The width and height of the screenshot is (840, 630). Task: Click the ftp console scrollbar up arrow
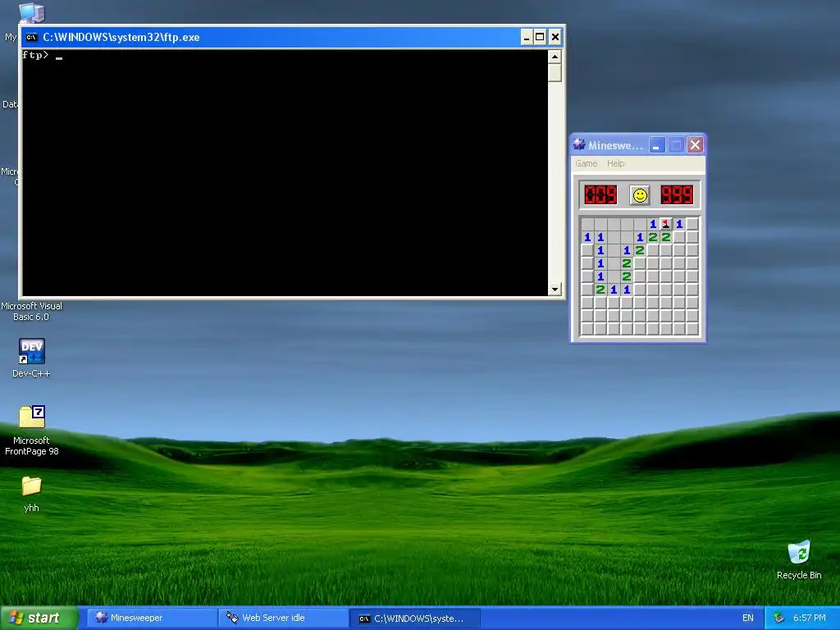[x=555, y=57]
